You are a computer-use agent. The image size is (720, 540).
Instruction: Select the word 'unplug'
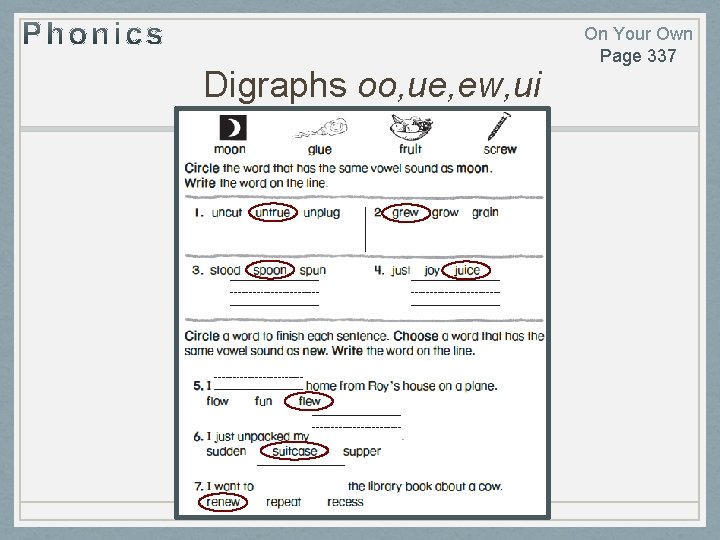point(322,213)
